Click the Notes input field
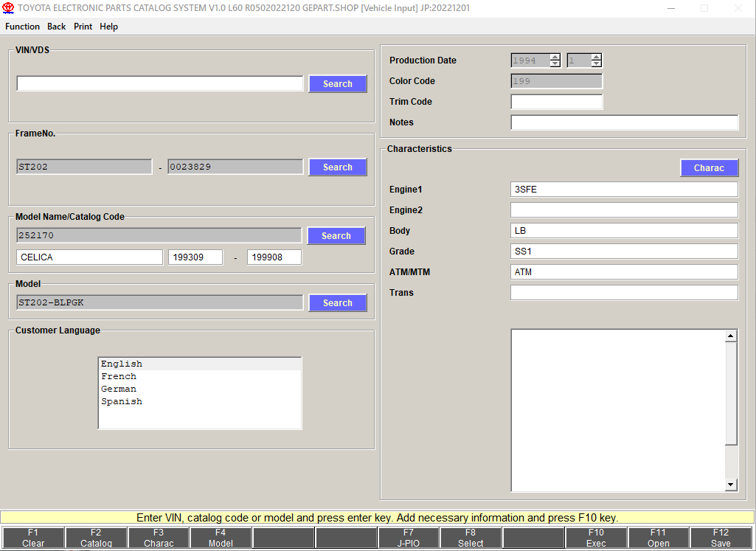 pos(625,122)
